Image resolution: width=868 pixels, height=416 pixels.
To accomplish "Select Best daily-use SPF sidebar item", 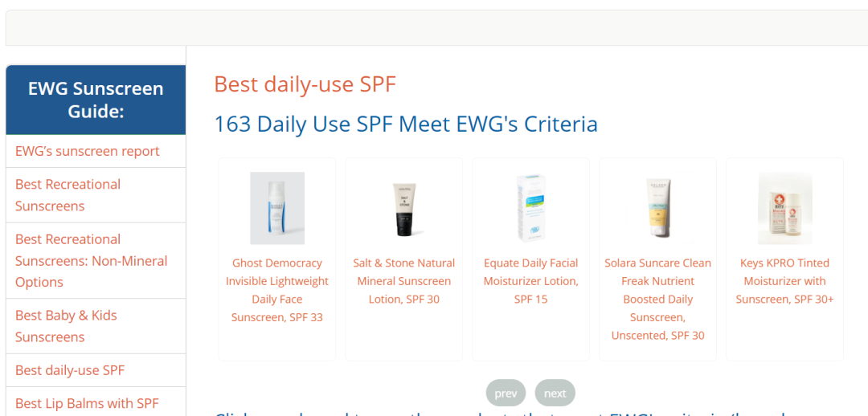I will (70, 370).
